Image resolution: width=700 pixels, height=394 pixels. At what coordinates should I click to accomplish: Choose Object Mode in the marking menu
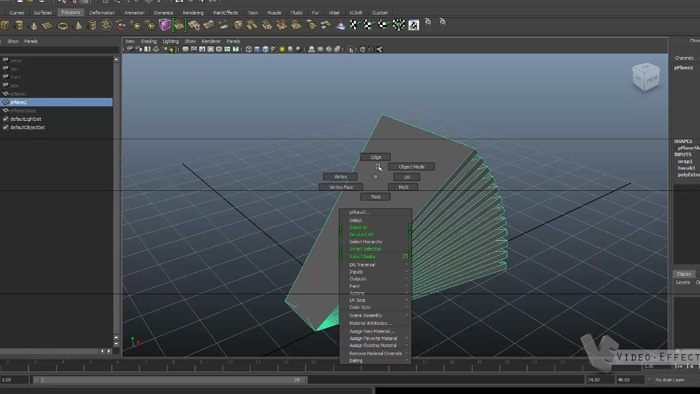411,167
